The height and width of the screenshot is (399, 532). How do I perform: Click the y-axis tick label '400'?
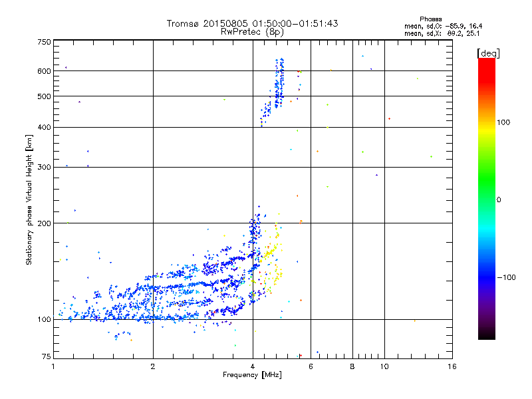tap(44, 127)
